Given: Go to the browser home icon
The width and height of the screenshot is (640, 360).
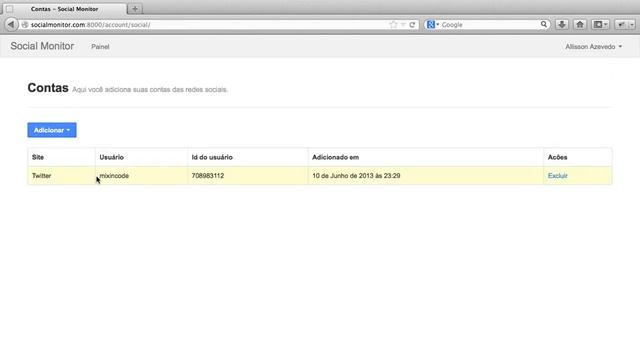Looking at the screenshot, I should [x=580, y=24].
